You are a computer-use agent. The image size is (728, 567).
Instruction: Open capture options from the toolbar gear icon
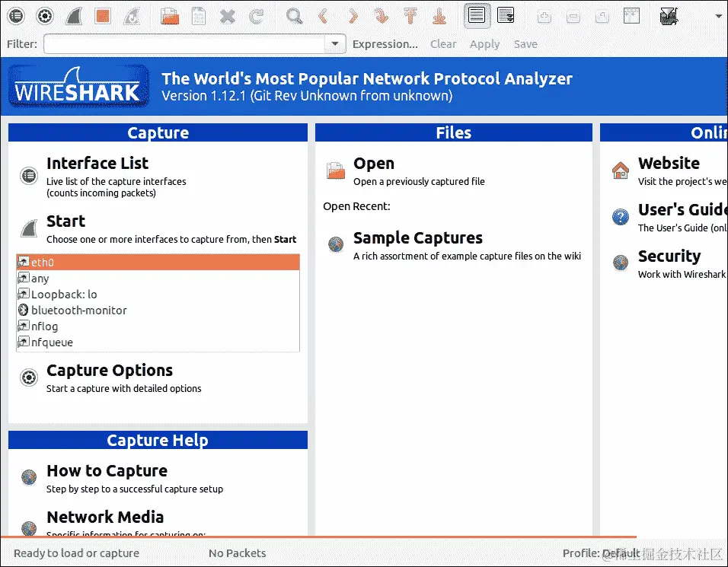pos(45,16)
